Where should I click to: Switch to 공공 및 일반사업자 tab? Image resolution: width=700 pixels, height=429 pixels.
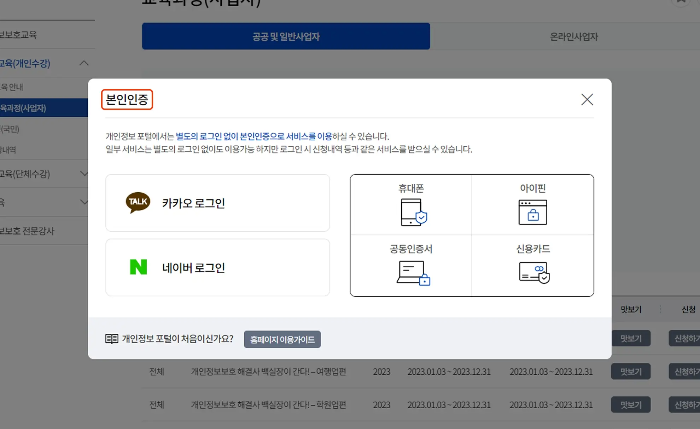pos(286,37)
